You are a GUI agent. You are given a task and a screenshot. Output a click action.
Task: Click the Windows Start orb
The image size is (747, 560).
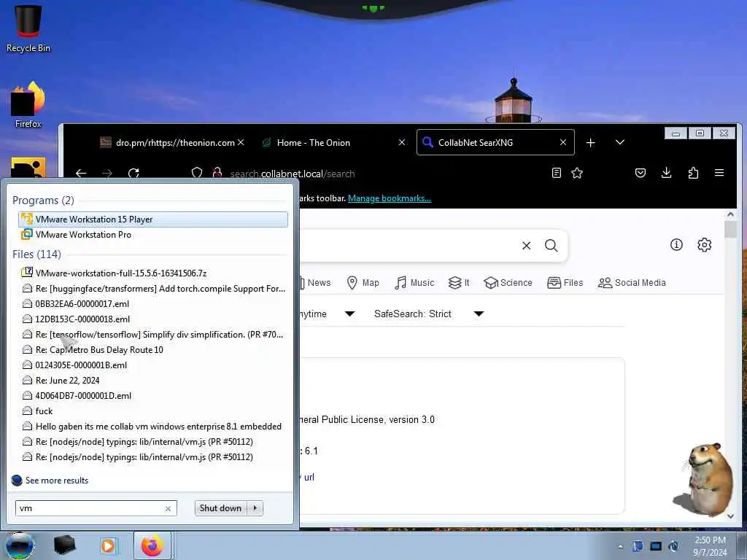tap(20, 545)
